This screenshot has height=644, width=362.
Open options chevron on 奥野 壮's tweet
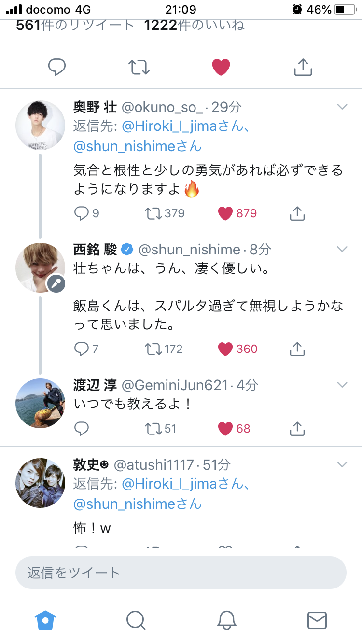click(342, 107)
